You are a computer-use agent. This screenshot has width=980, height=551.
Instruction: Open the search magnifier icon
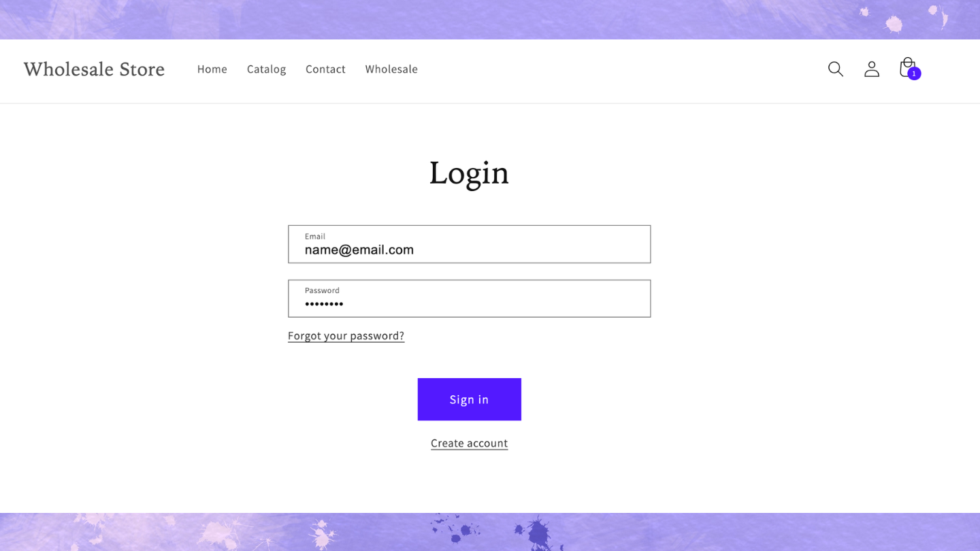836,69
